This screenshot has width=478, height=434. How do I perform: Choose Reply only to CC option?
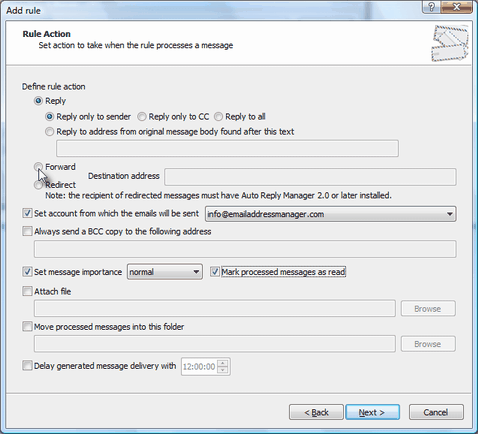[142, 117]
